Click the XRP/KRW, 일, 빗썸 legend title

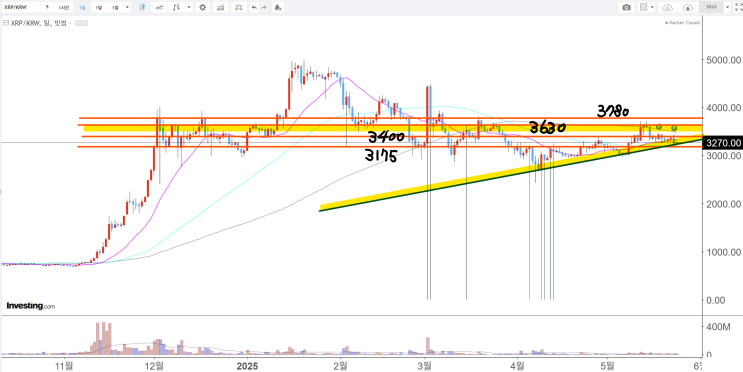click(39, 23)
